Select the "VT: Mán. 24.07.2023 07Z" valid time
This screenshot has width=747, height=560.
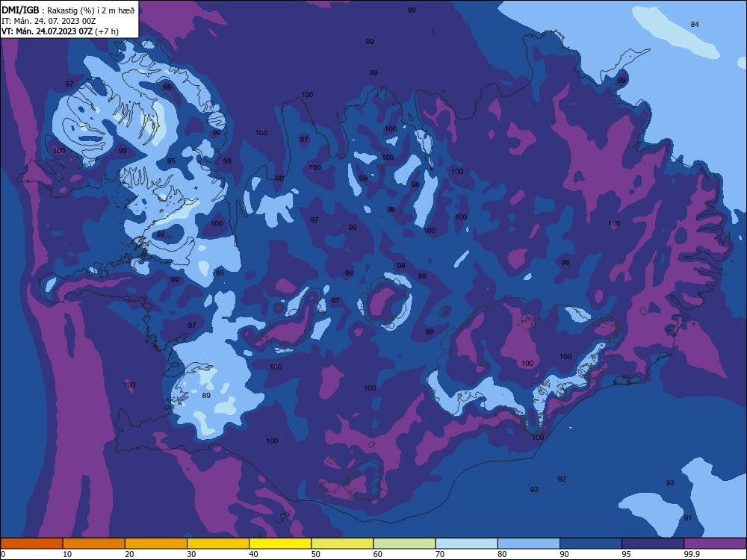click(x=47, y=31)
